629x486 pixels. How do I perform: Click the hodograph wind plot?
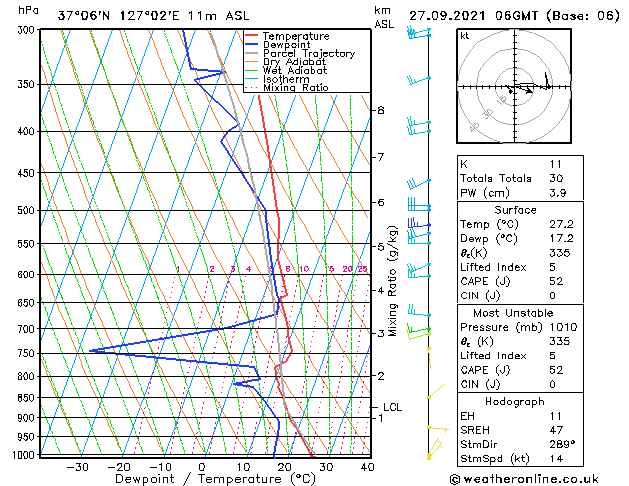[x=514, y=86]
